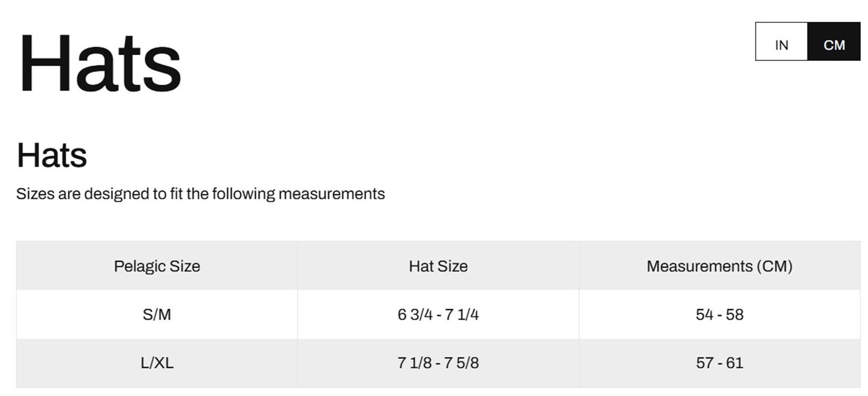This screenshot has height=396, width=868.
Task: Select the CM unit toggle
Action: [834, 42]
